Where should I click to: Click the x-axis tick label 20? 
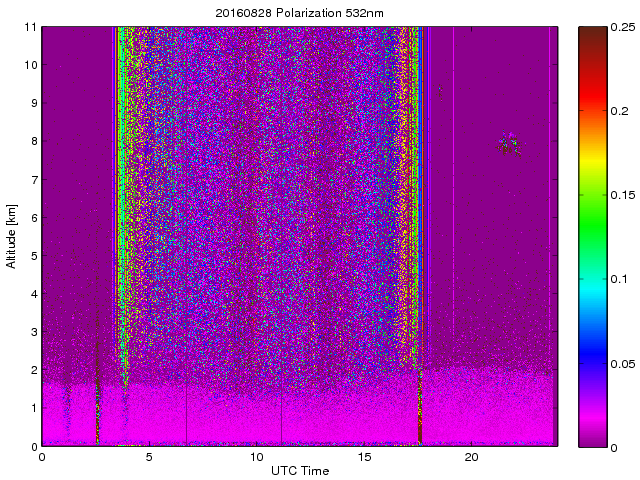(x=472, y=457)
